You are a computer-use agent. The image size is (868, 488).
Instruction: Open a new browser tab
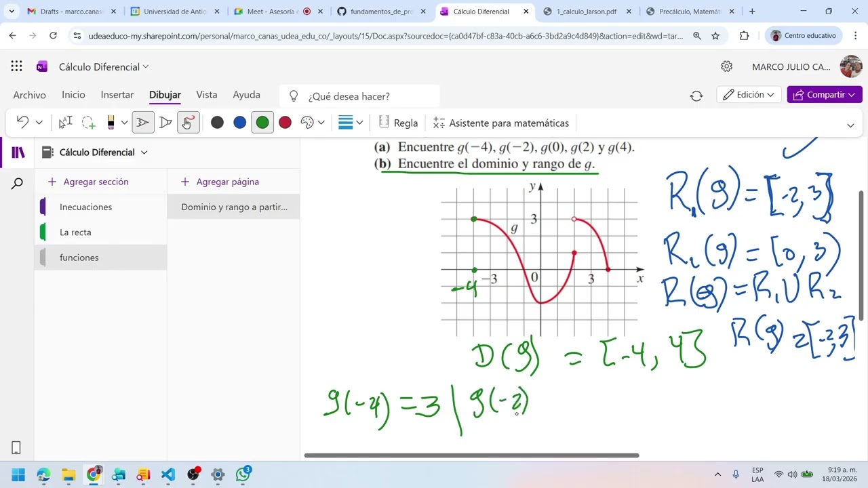click(751, 12)
